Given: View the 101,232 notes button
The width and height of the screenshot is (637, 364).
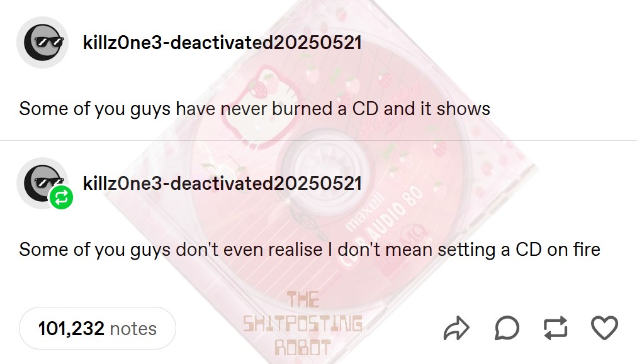Looking at the screenshot, I should click(x=97, y=328).
